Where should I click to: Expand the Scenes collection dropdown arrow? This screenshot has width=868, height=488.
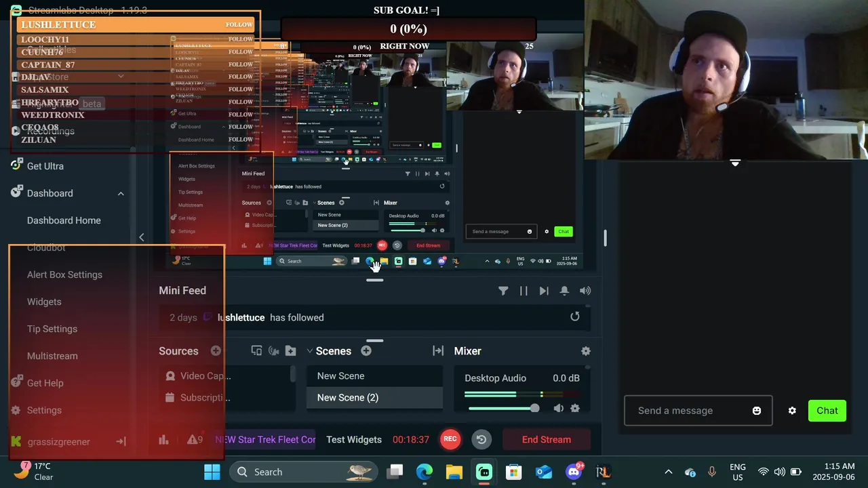[x=310, y=351]
